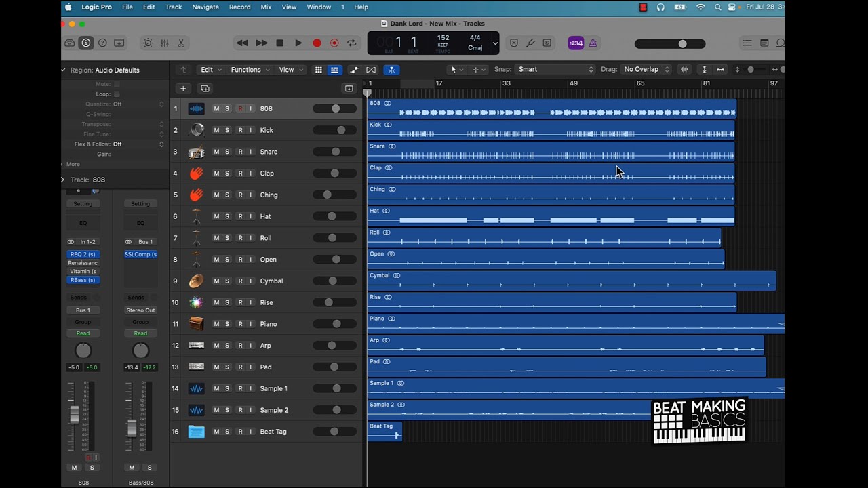Viewport: 868px width, 488px height.
Task: Open the Window menu
Action: click(x=319, y=7)
